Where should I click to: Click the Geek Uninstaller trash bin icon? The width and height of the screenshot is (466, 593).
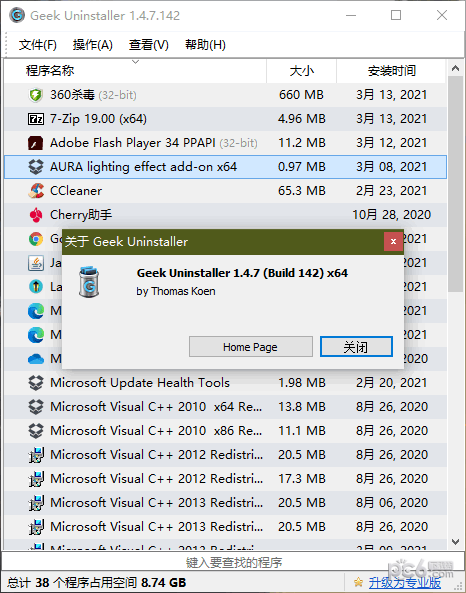click(89, 282)
